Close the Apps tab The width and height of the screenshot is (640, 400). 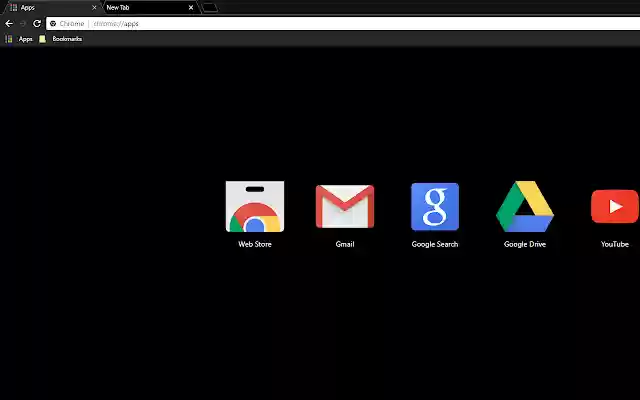click(x=94, y=7)
